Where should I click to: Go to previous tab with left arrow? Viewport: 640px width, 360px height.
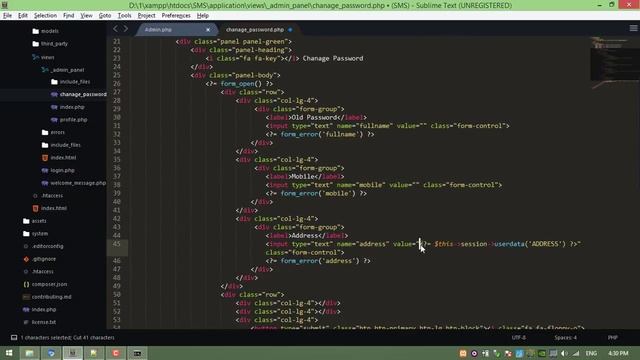(x=116, y=29)
